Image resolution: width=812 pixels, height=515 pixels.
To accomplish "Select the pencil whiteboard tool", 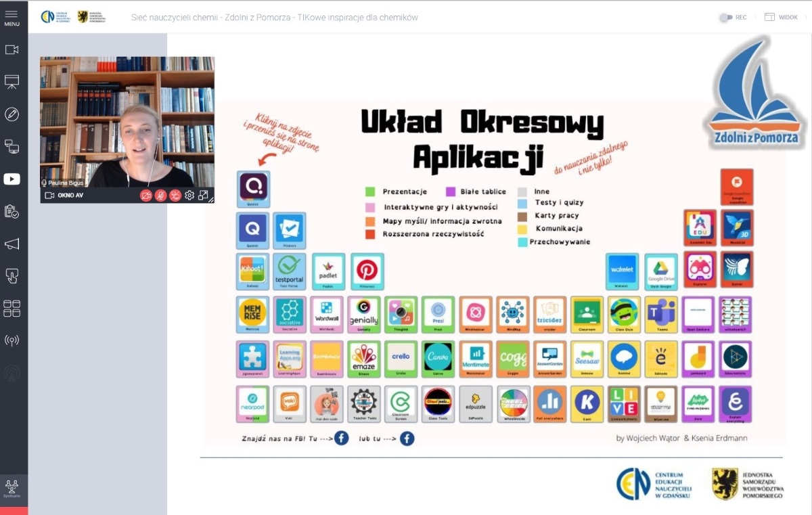I will point(12,114).
